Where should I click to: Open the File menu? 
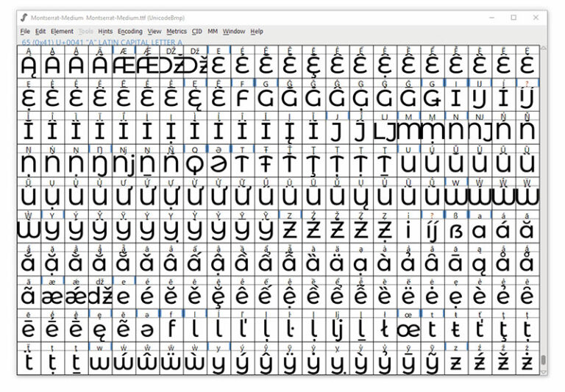coord(25,32)
